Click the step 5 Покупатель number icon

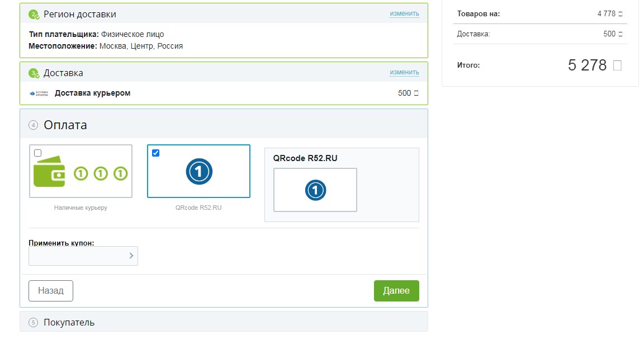point(34,323)
